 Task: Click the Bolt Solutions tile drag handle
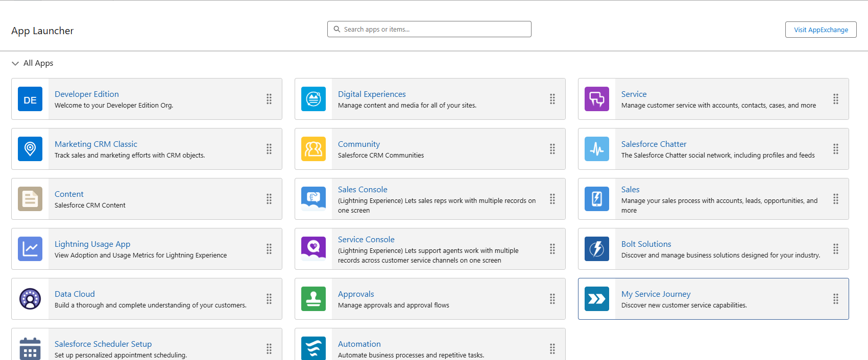tap(836, 249)
